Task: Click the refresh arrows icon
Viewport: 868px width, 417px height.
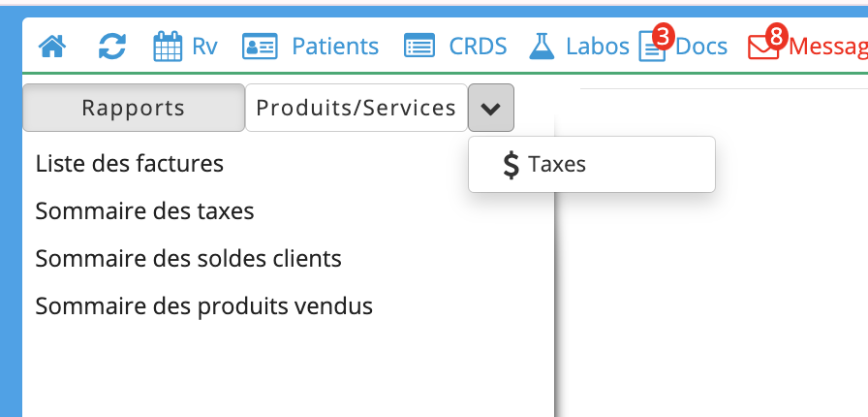Action: pos(112,46)
